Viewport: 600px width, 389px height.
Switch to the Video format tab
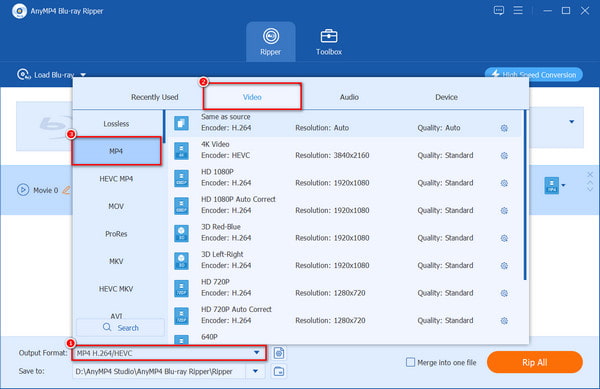252,97
